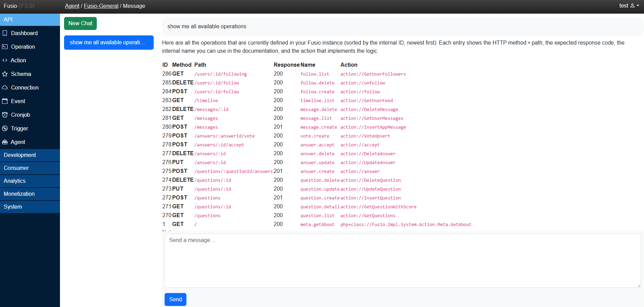Click the Connection cloud icon
This screenshot has height=307, width=644.
(5, 87)
